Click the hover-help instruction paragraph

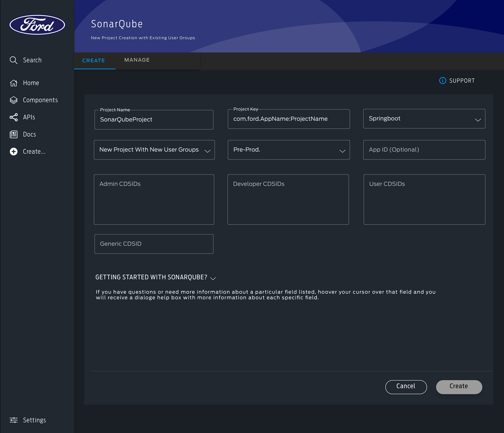266,295
